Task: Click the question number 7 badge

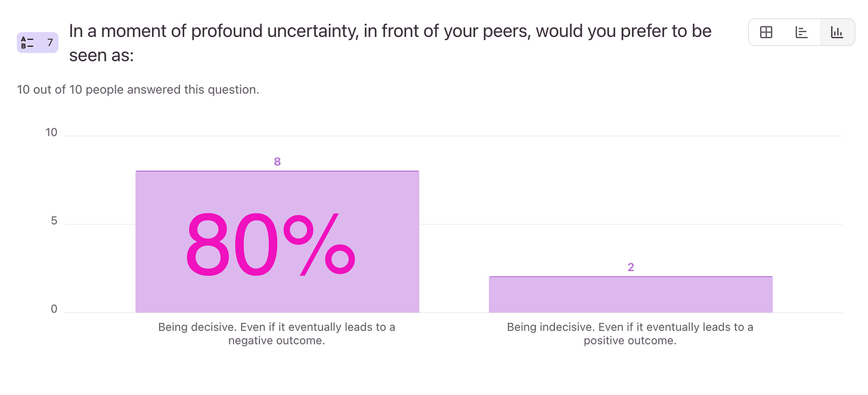Action: pos(38,42)
